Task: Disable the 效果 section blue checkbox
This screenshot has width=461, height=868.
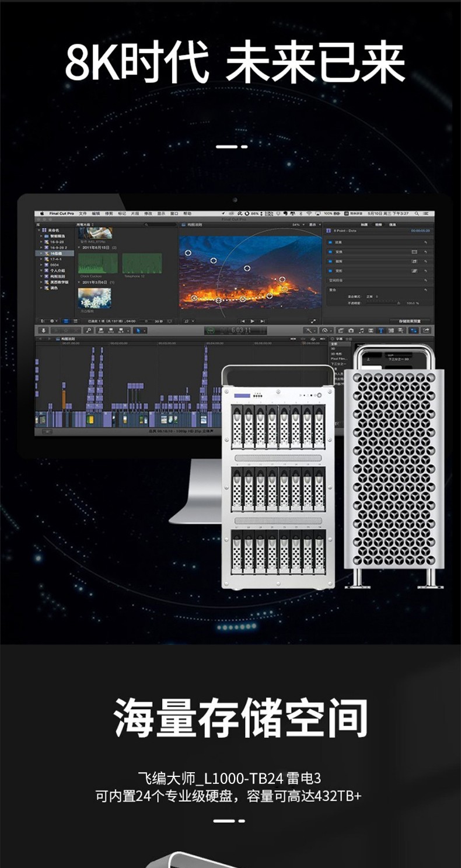Action: (x=330, y=242)
